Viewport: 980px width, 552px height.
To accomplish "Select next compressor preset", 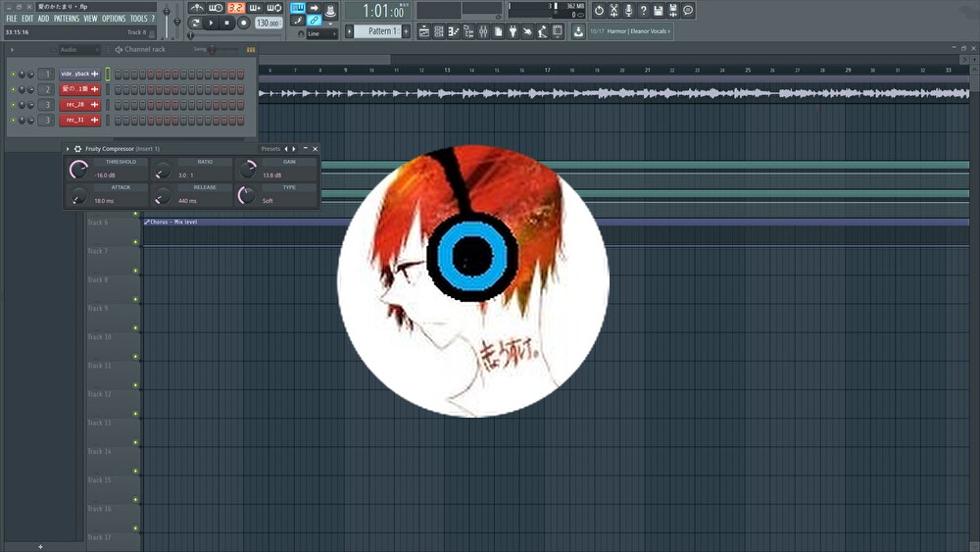I will coord(294,149).
